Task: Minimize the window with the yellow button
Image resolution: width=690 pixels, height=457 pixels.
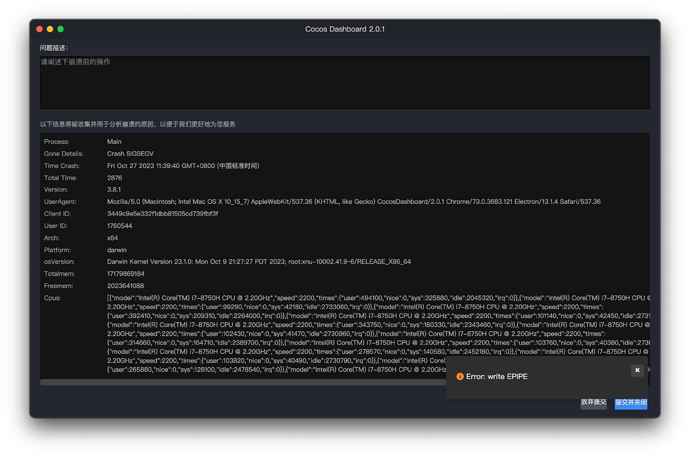Action: [50, 29]
